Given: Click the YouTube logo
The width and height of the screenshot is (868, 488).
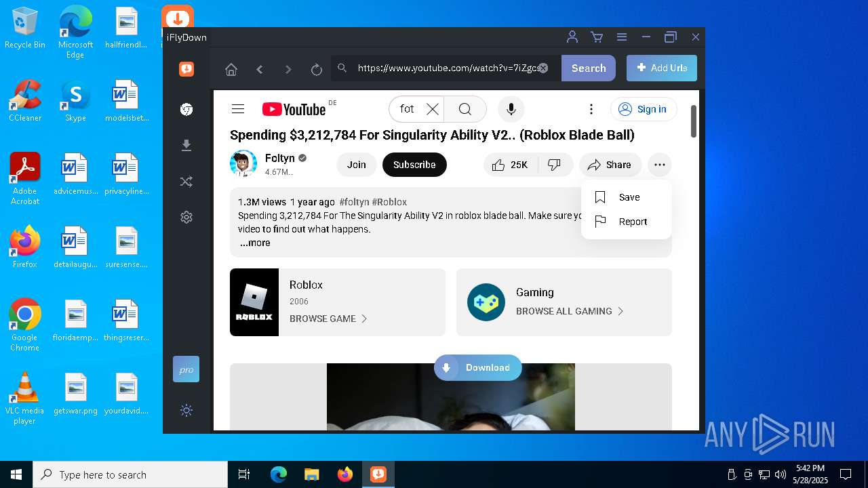Looking at the screenshot, I should tap(294, 109).
